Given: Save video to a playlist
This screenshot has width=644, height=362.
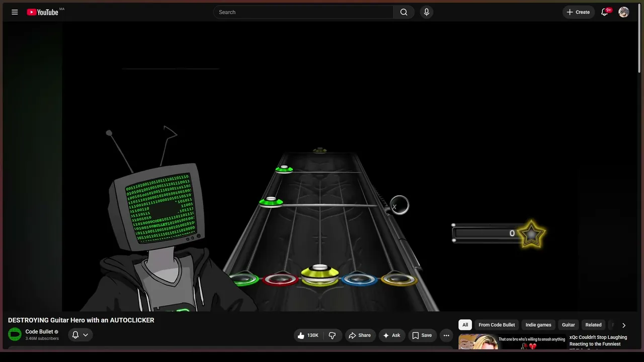Looking at the screenshot, I should click(x=422, y=335).
